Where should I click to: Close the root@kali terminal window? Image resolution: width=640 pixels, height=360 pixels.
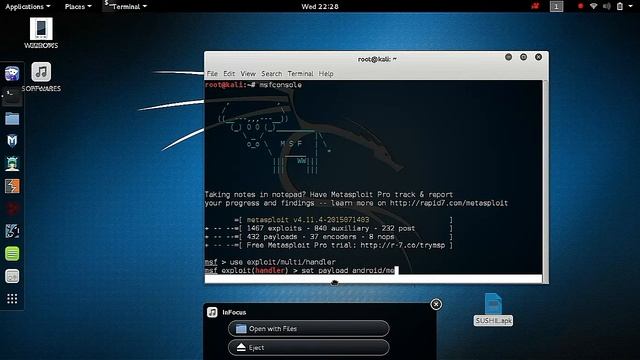coord(538,57)
